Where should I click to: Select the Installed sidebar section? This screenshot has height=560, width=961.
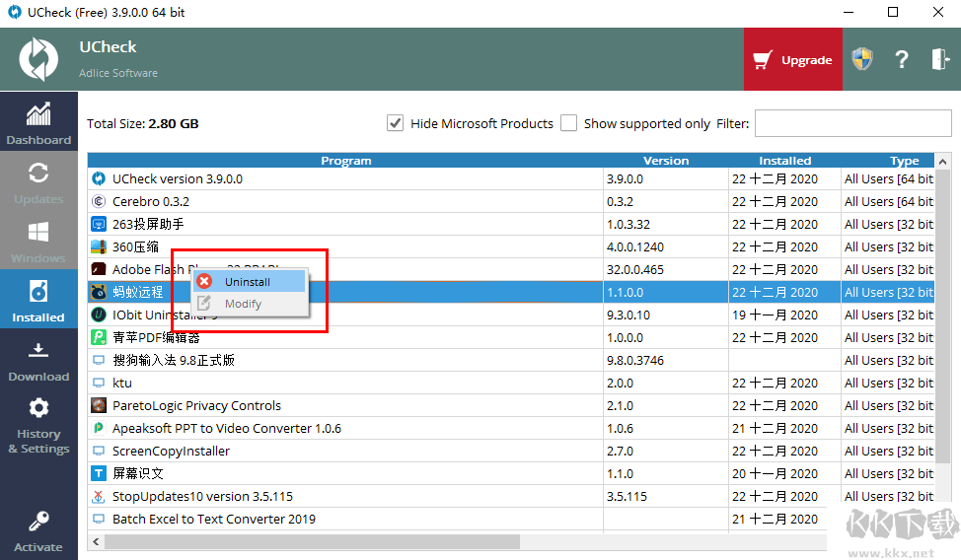click(x=38, y=301)
